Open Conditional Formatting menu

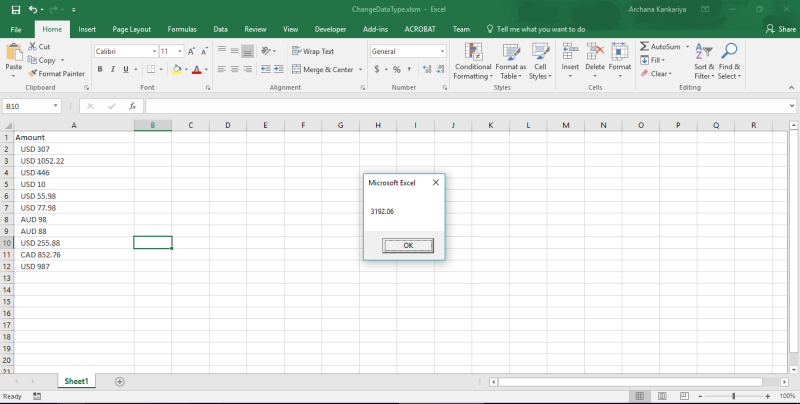pos(473,61)
